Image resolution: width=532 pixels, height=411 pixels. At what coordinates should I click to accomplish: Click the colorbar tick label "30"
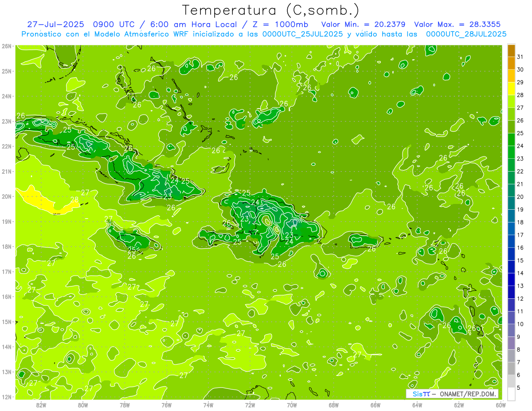tap(520, 70)
